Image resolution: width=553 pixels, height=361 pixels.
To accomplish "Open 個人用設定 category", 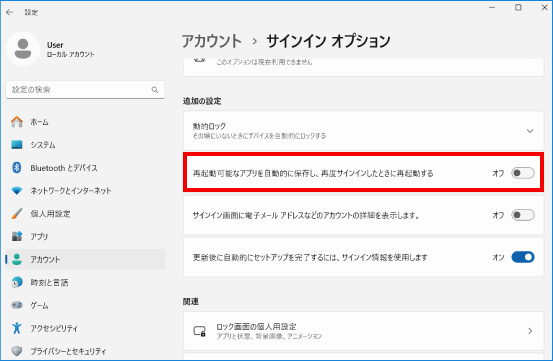I will point(85,213).
